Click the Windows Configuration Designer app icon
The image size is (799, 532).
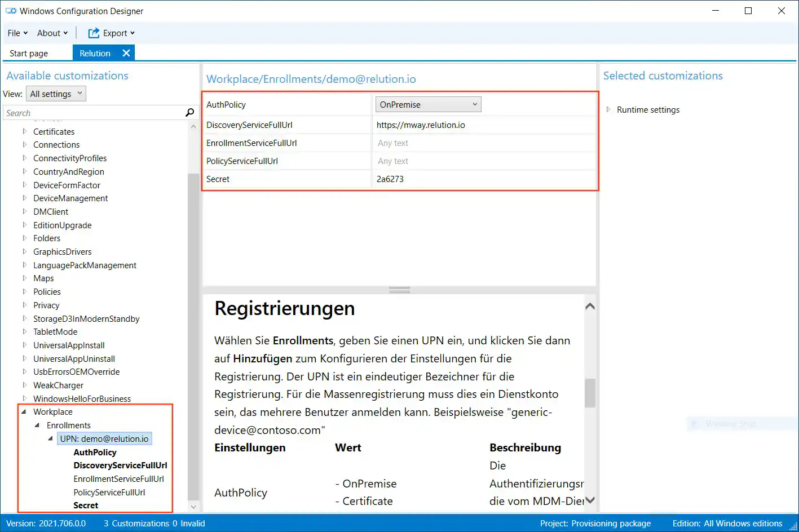tap(11, 10)
